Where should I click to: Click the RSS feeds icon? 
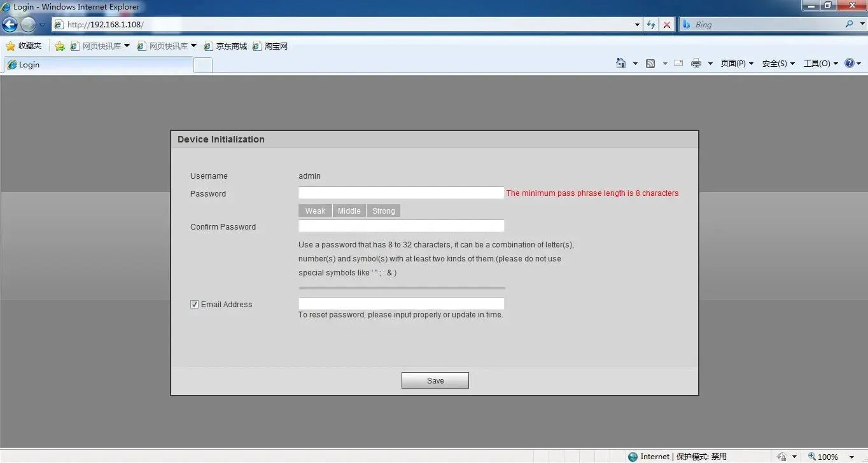click(650, 63)
